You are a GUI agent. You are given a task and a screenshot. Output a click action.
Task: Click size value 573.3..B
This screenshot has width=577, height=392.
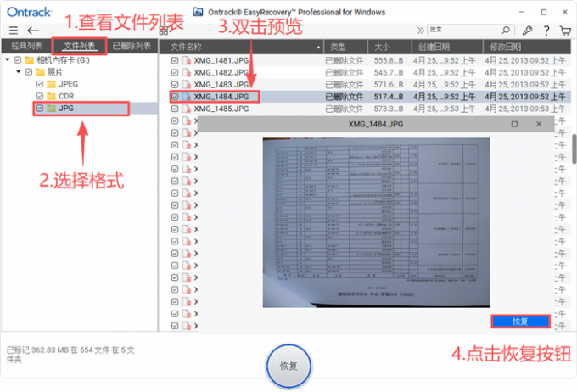tap(389, 109)
